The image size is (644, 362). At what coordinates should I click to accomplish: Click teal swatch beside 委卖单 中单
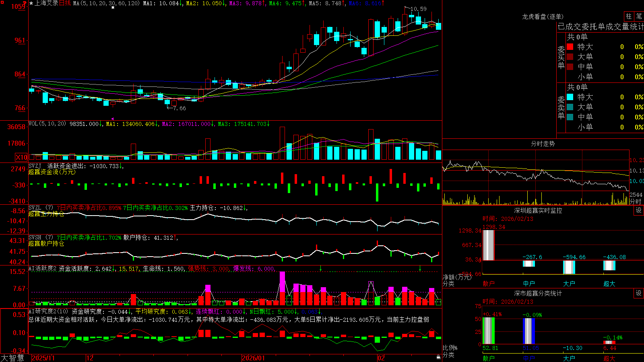pos(570,117)
